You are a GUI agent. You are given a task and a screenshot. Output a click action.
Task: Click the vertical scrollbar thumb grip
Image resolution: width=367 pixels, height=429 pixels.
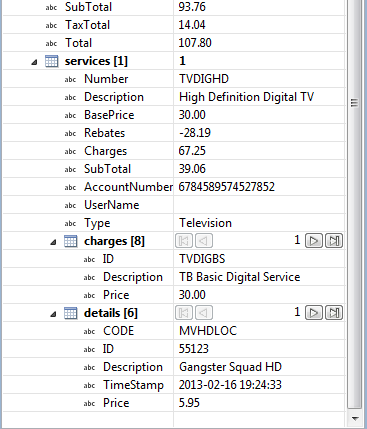pos(354,103)
